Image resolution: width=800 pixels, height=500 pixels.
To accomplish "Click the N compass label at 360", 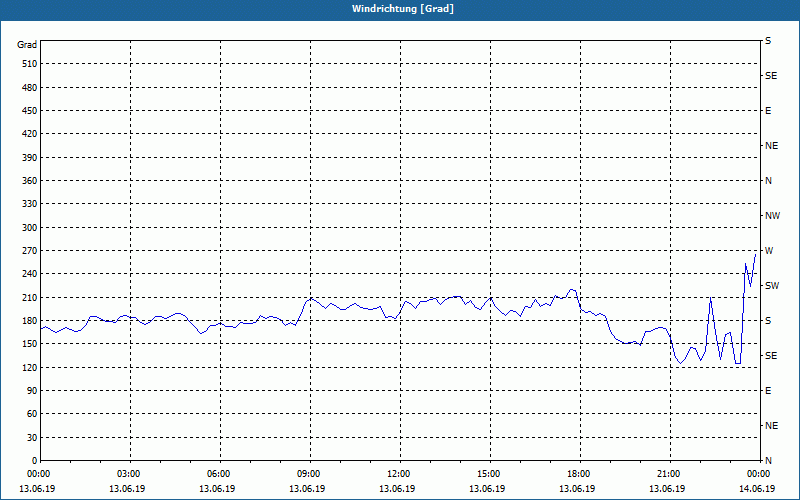I will click(768, 181).
